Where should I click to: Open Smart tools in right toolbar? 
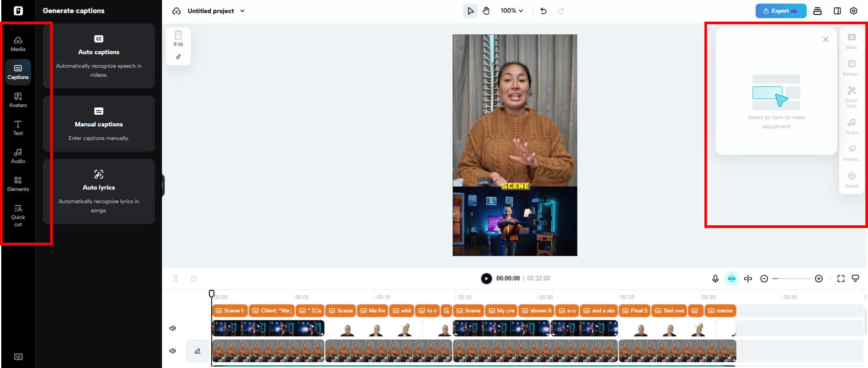(x=852, y=97)
